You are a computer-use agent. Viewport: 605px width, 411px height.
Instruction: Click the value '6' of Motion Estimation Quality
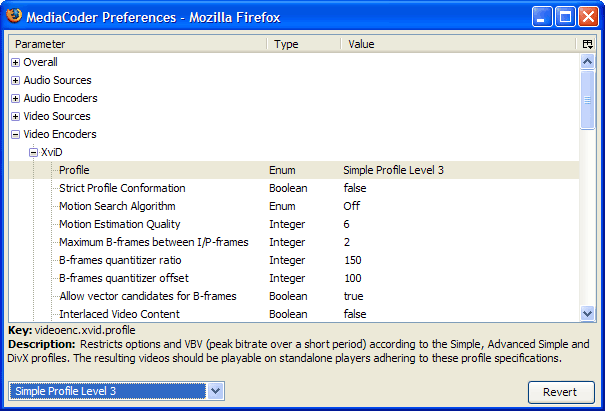pos(346,224)
